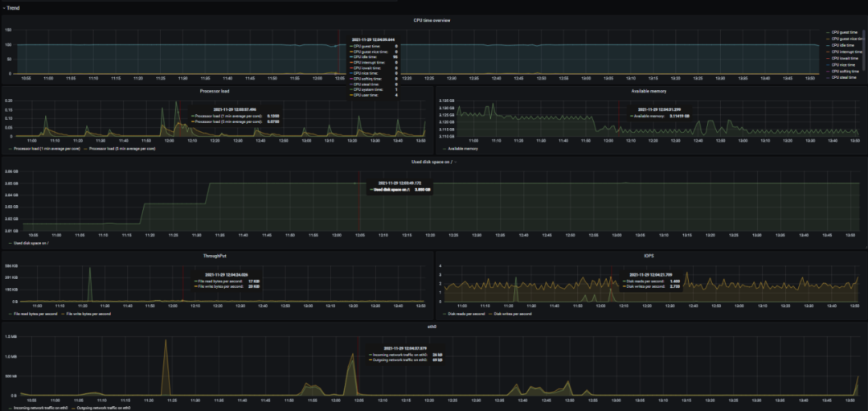This screenshot has height=411, width=868.
Task: Toggle File write bytes per second legend
Action: coord(90,314)
